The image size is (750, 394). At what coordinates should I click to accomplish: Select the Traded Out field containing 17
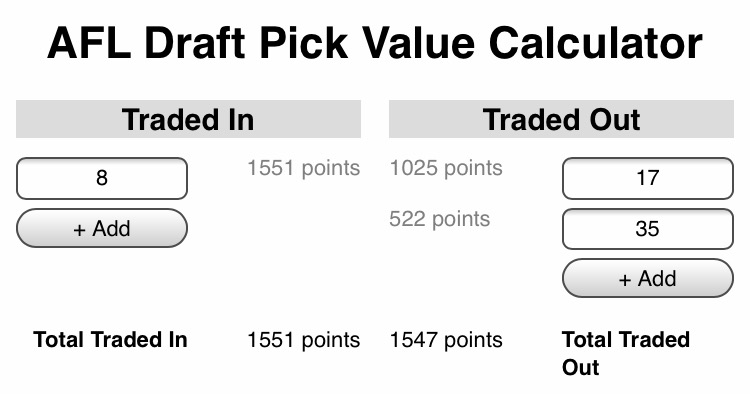648,178
